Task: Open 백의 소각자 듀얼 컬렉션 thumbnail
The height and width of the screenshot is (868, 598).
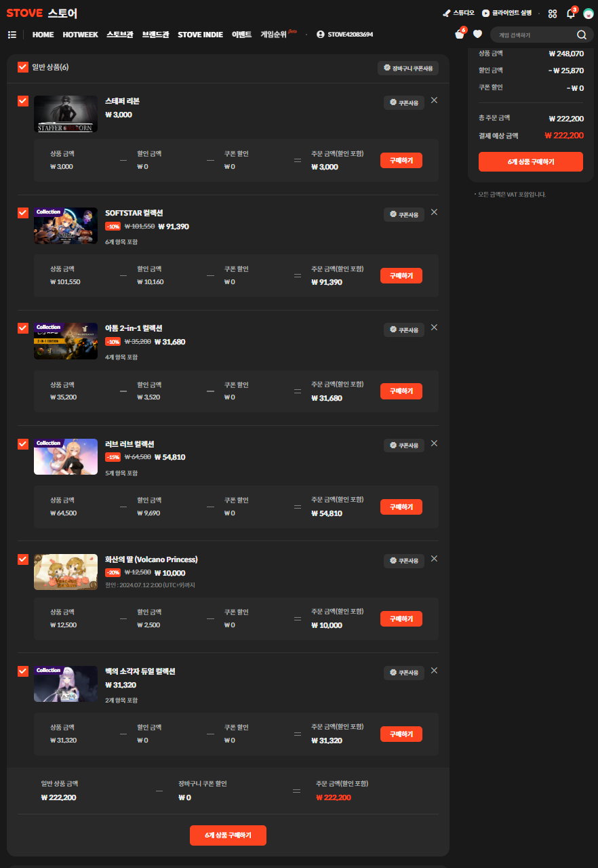Action: (66, 684)
